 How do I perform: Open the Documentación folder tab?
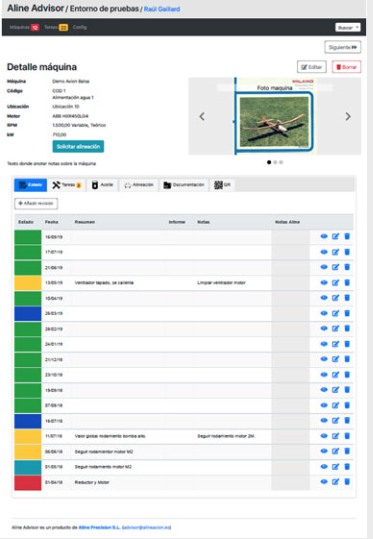[184, 185]
